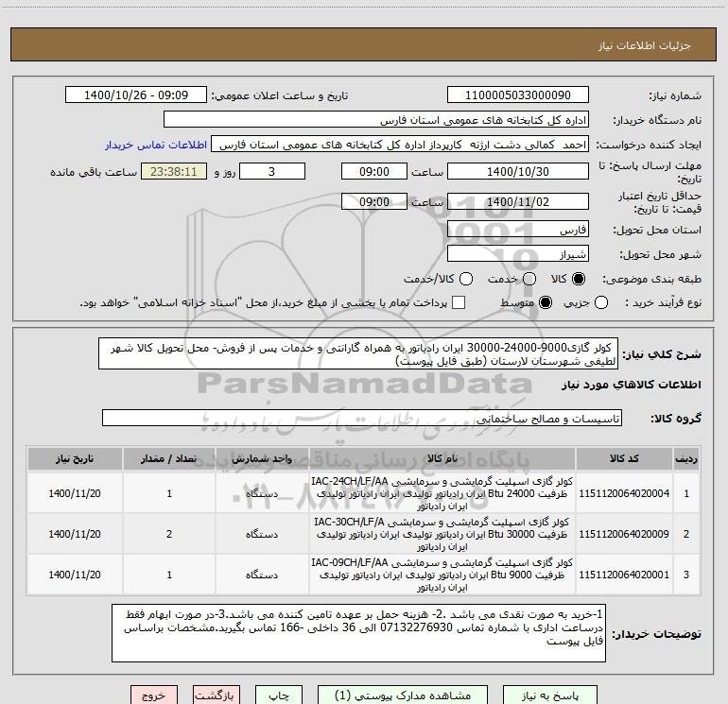Click the remaining time 23:38:11 field

pos(174,171)
